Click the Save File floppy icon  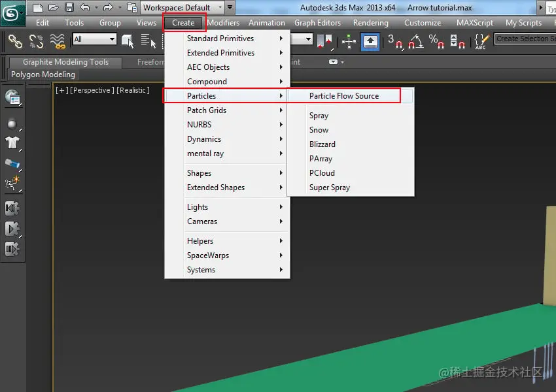coord(69,7)
